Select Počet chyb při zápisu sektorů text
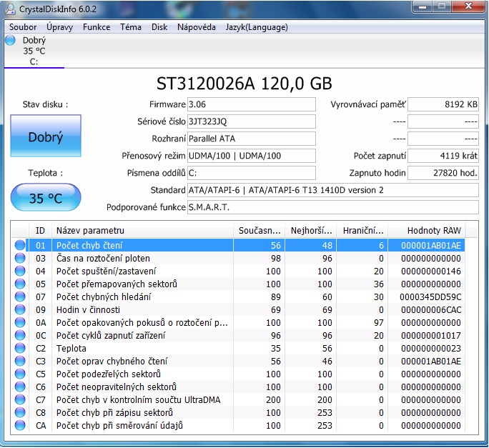The width and height of the screenshot is (489, 448). point(115,412)
